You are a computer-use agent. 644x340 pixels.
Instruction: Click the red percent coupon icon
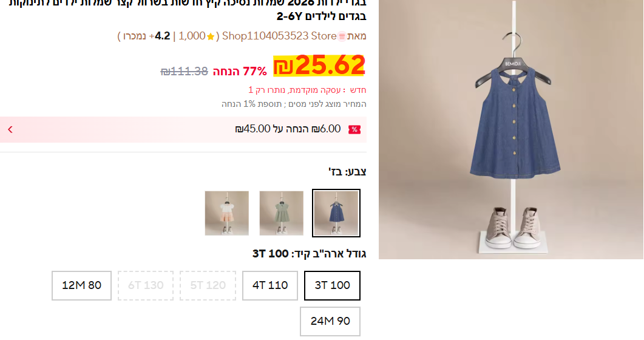(x=354, y=130)
